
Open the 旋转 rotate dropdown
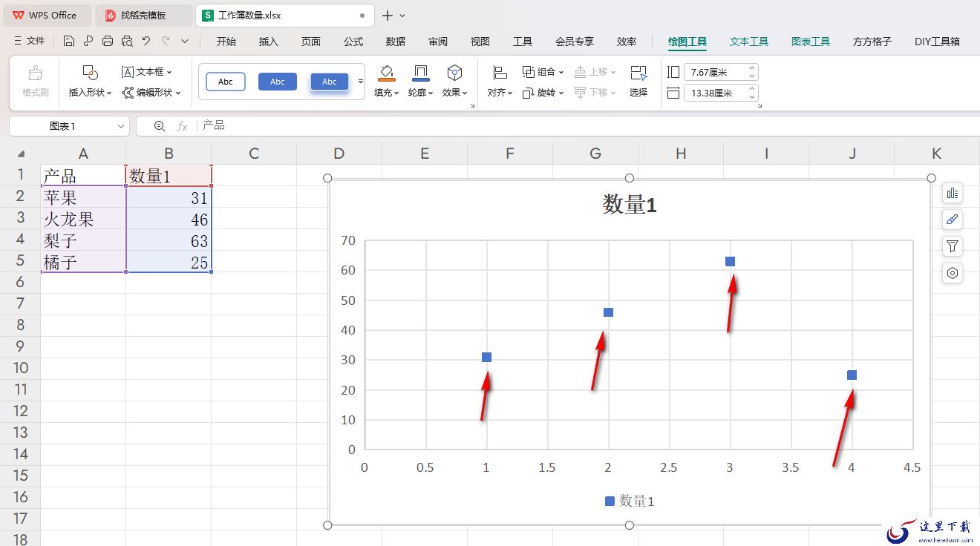[543, 93]
